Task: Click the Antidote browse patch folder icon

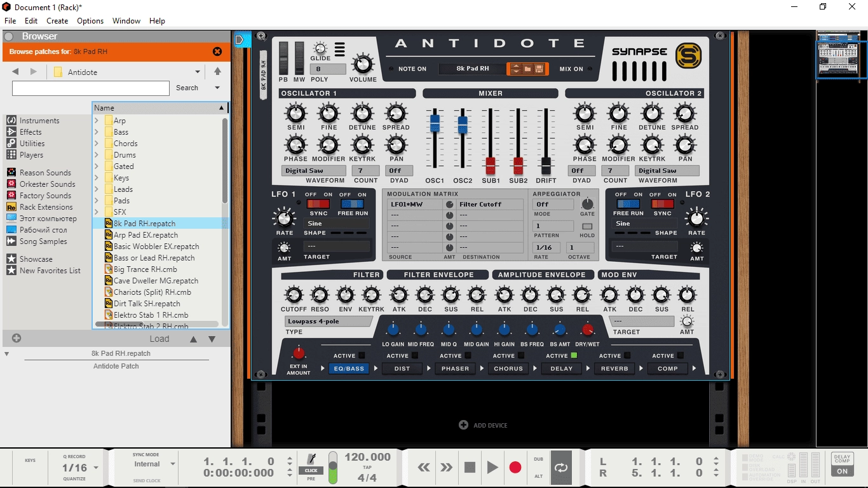Action: pos(527,69)
